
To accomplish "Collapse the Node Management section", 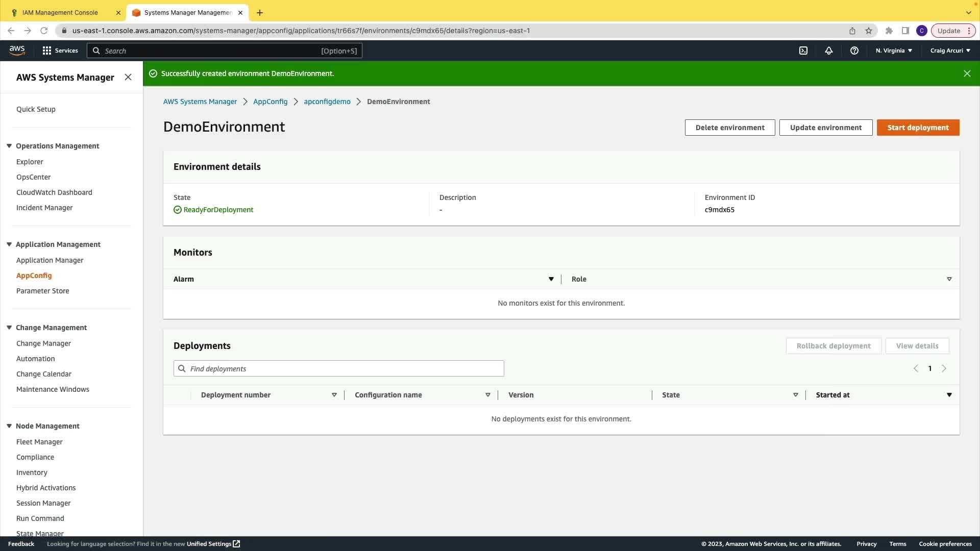I will 9,426.
